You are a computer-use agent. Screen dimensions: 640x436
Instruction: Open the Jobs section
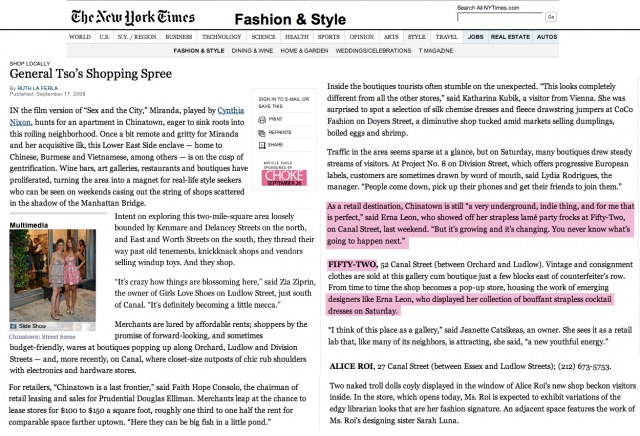pyautogui.click(x=476, y=37)
